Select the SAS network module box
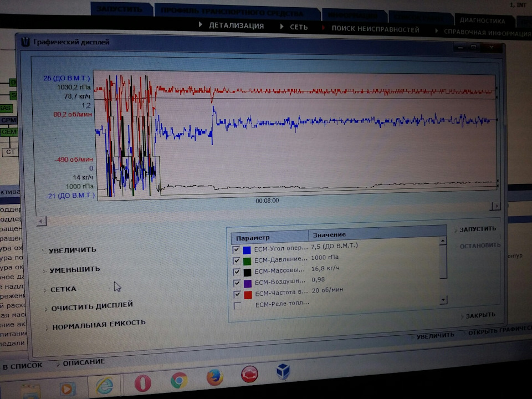Screen dimensions: 532x399 click(6, 108)
